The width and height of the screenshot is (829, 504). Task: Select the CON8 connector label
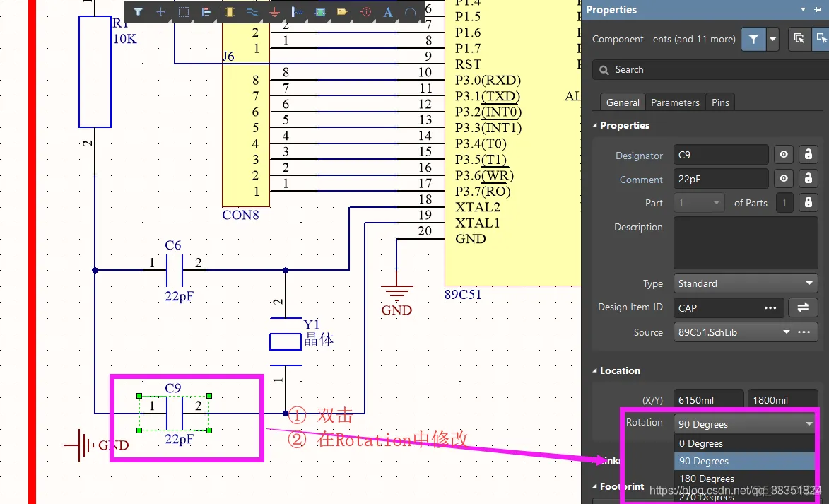240,215
